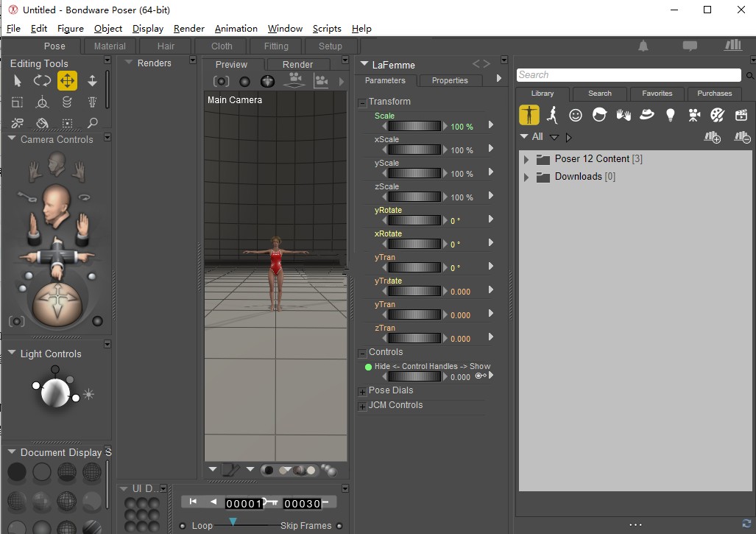Screen dimensions: 756x534
Task: Switch to the Cloth room tab
Action: coord(222,46)
